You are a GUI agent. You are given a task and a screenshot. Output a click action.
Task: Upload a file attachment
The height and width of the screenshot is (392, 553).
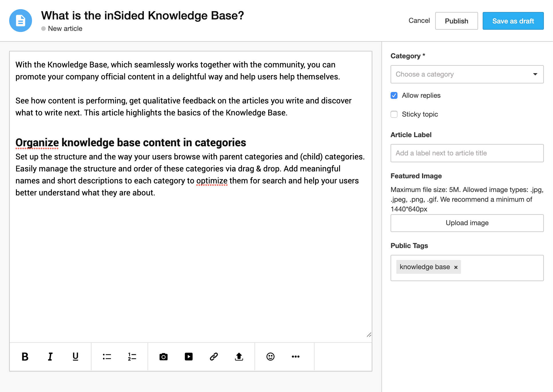click(x=239, y=357)
